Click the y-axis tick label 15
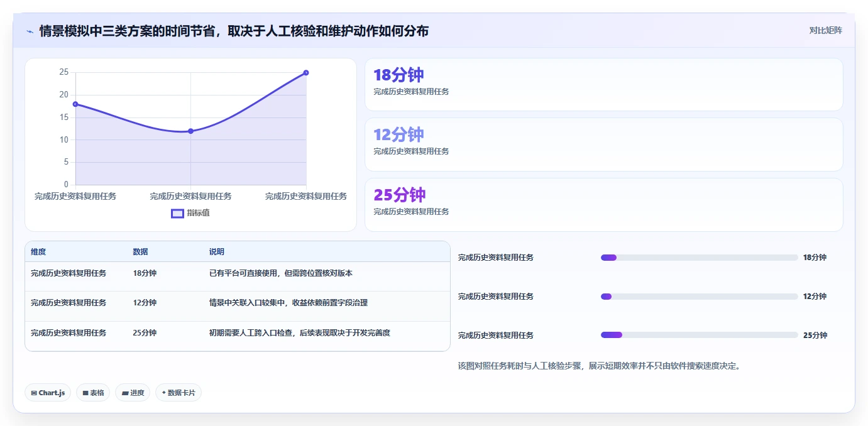This screenshot has height=426, width=868. [63, 117]
